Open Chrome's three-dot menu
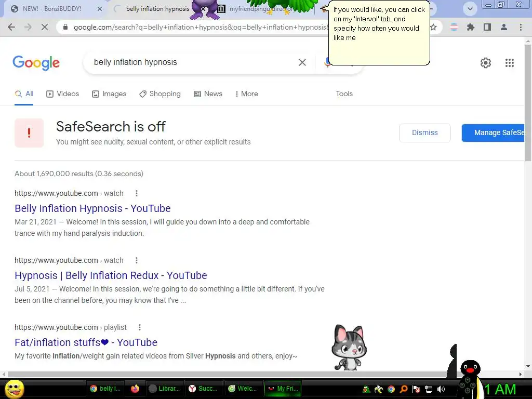The image size is (532, 399). coord(521,27)
